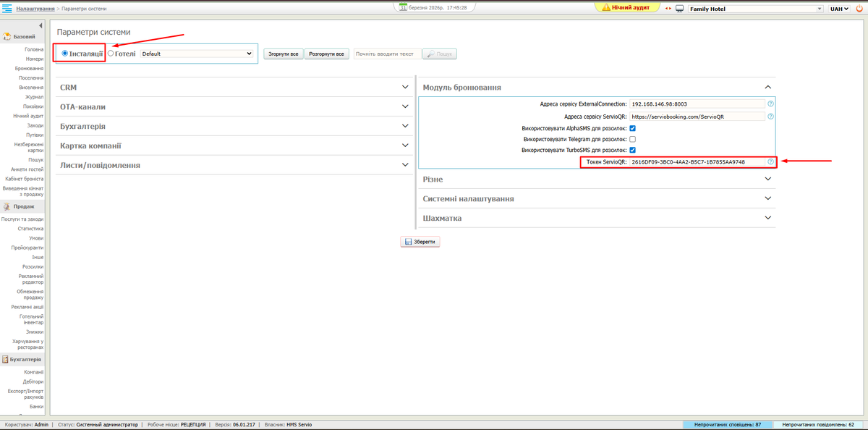The height and width of the screenshot is (430, 868).
Task: Open the calendar date icon
Action: click(x=404, y=7)
